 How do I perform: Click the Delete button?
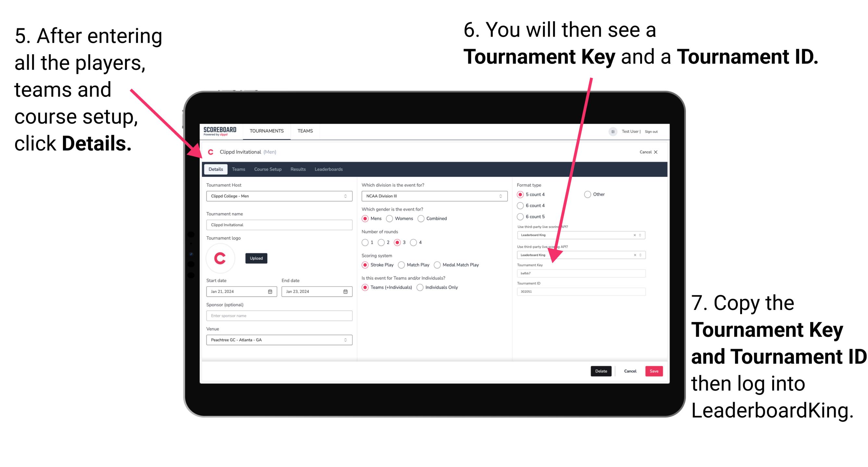(x=601, y=371)
